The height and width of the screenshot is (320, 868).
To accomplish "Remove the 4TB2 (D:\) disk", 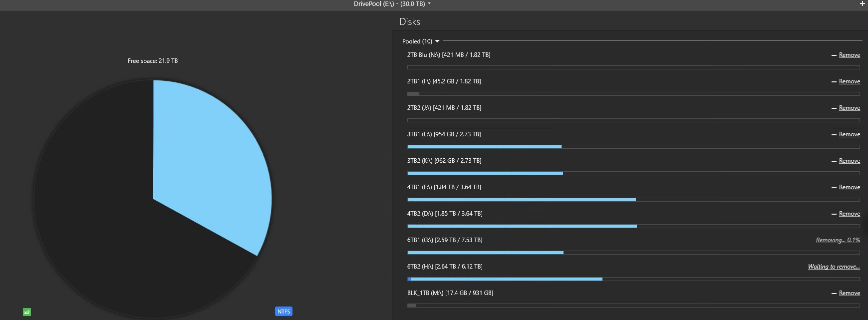I will [849, 214].
